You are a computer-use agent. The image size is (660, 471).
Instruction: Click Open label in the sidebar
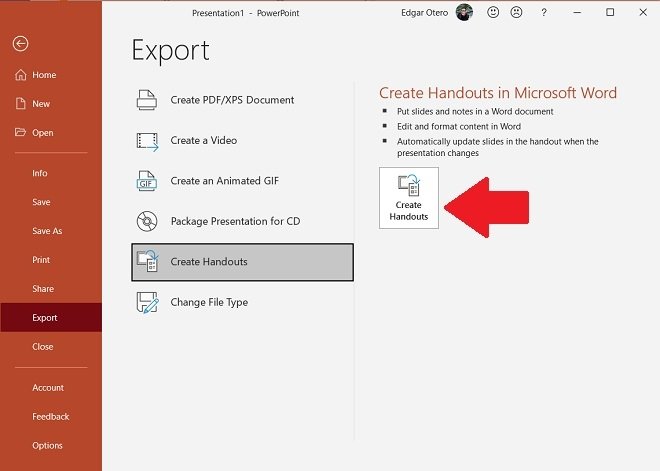point(43,133)
